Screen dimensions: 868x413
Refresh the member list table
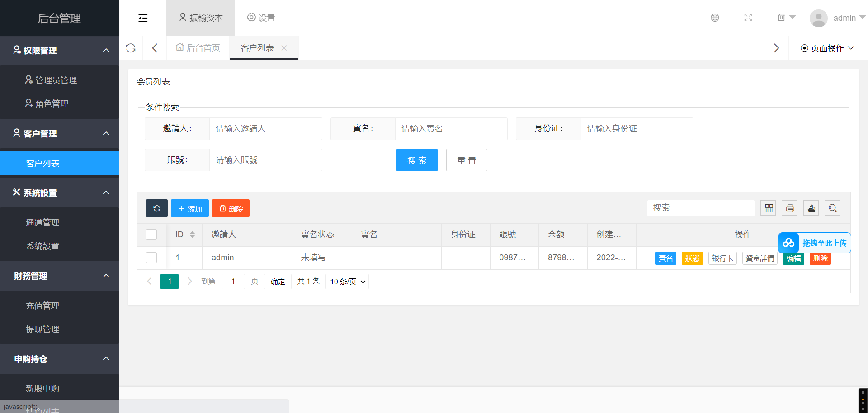point(156,208)
